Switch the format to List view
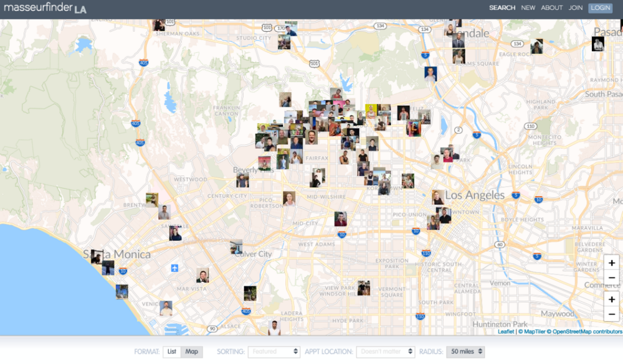This screenshot has height=364, width=623. [x=171, y=351]
